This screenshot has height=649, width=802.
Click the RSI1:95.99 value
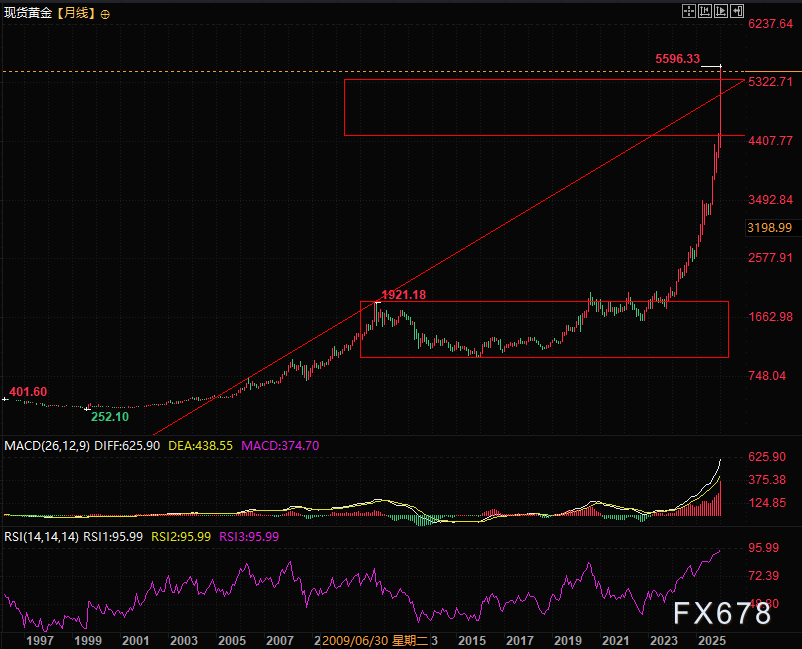113,536
